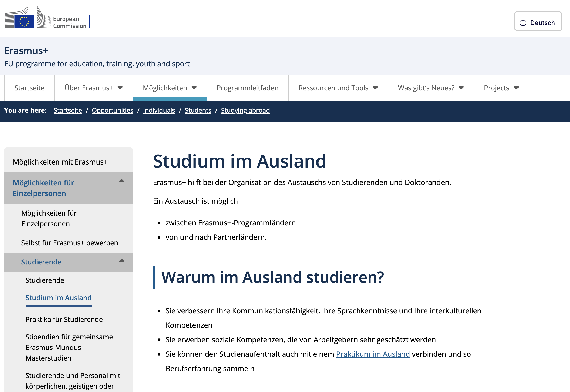Open the Deutsch language selector

tap(538, 21)
